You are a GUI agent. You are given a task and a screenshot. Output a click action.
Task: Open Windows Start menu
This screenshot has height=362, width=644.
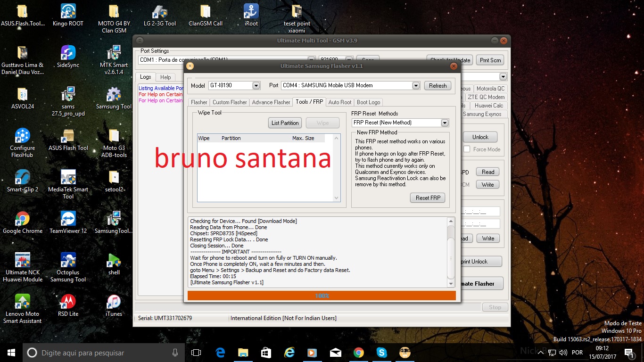pyautogui.click(x=11, y=353)
